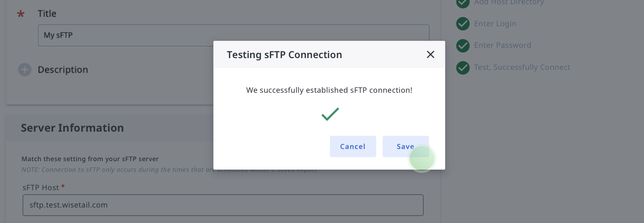Click the green success checkmark in dialog

(330, 114)
